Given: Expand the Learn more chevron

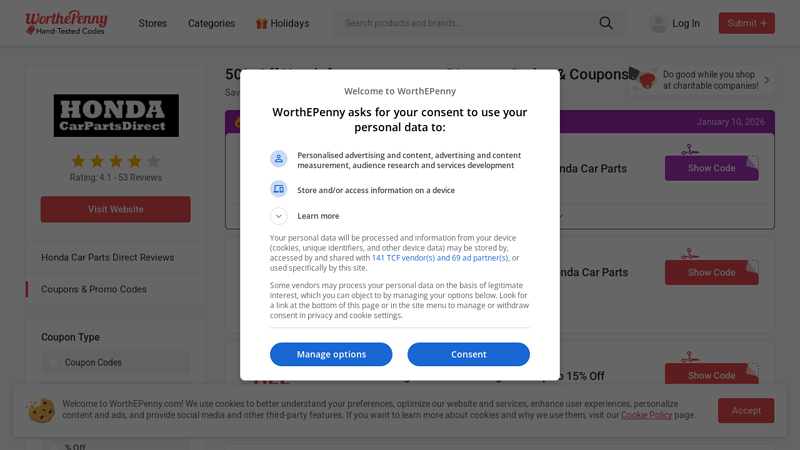Looking at the screenshot, I should pos(279,216).
